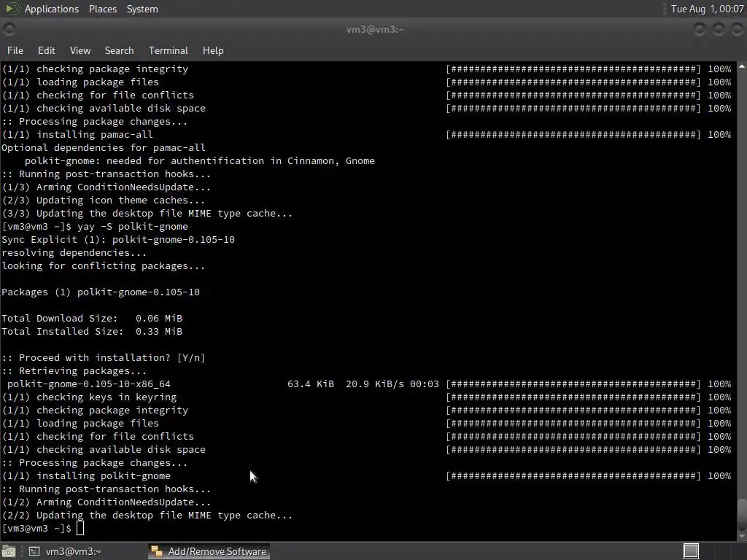747x560 pixels.
Task: Click 'installing pamac-all' line text
Action: coord(95,135)
